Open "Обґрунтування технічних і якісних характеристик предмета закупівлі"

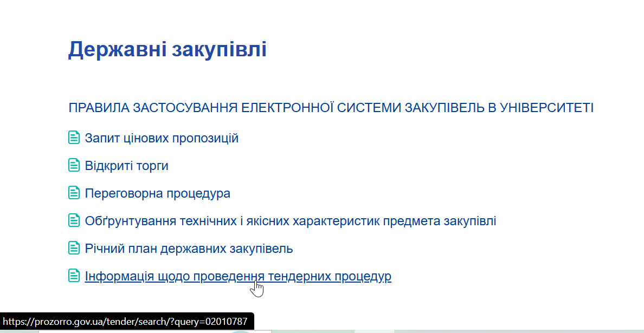tap(291, 221)
